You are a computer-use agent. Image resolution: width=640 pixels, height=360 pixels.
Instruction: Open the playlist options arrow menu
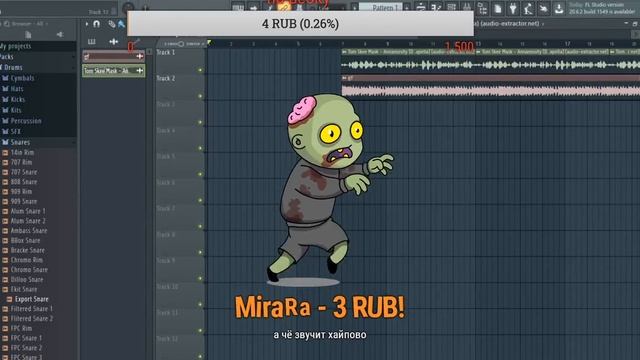87,24
